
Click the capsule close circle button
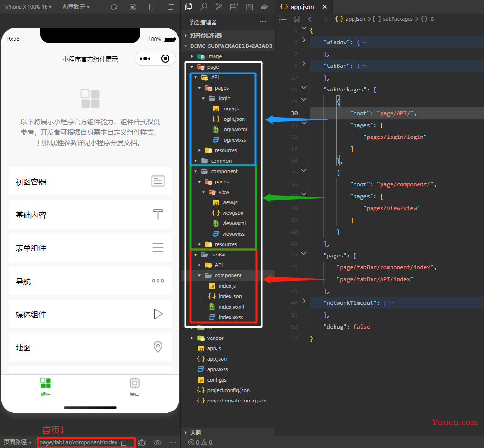coord(166,59)
